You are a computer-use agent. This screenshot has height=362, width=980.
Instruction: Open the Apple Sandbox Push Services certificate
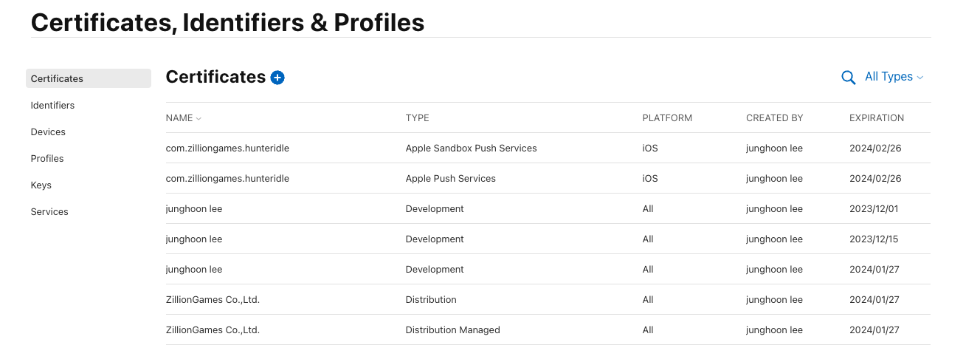(548, 148)
